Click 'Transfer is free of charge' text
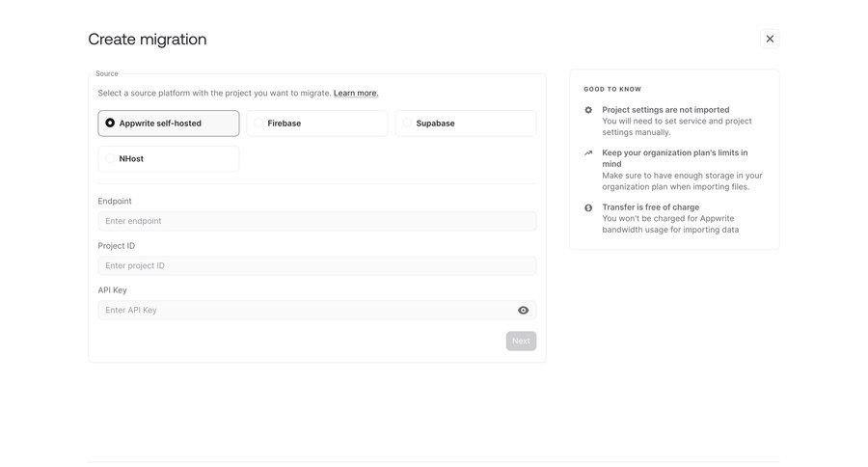 tap(650, 207)
